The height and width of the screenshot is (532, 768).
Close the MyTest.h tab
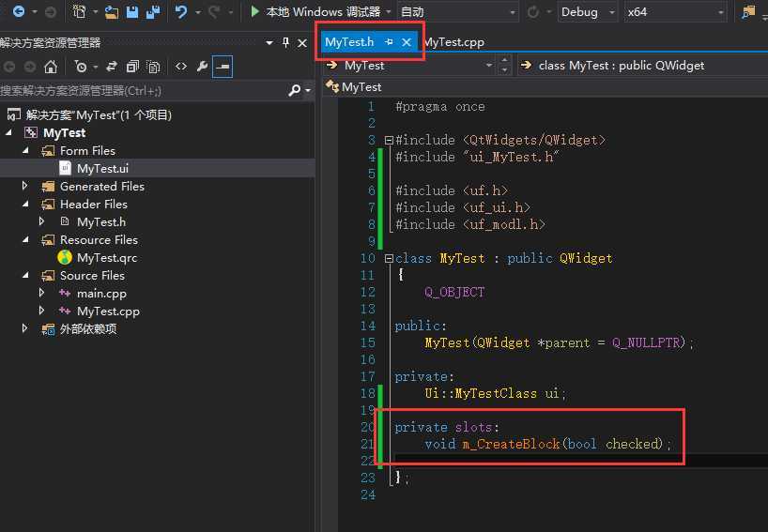click(x=407, y=42)
